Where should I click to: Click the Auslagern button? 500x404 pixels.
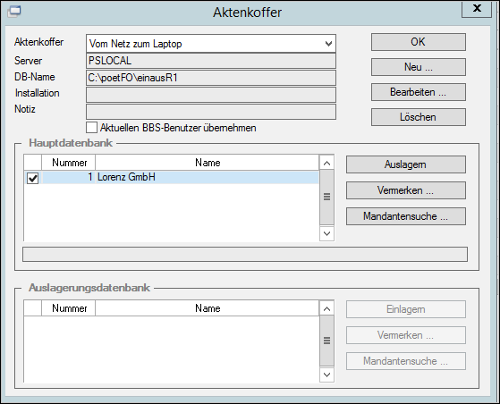406,164
